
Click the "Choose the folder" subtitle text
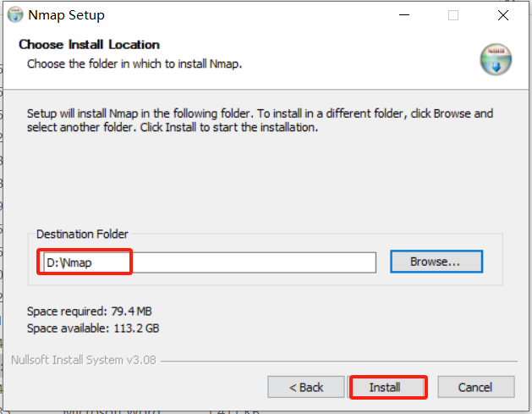pos(134,63)
